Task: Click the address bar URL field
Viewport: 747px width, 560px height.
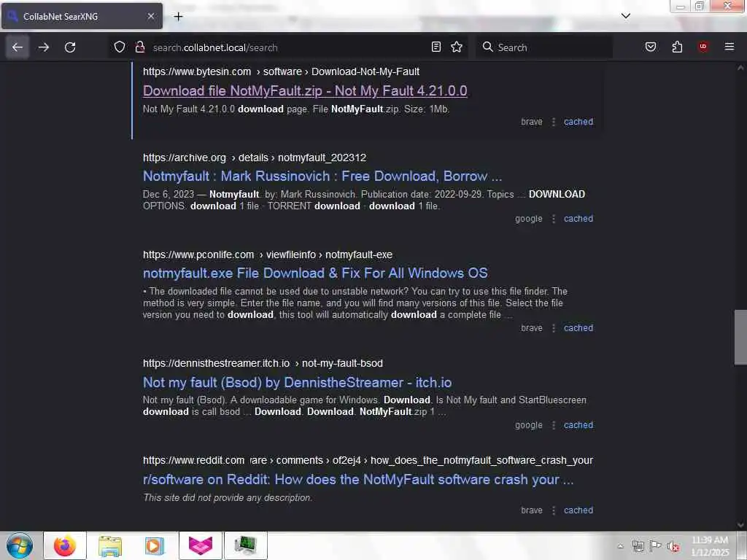Action: (x=288, y=47)
